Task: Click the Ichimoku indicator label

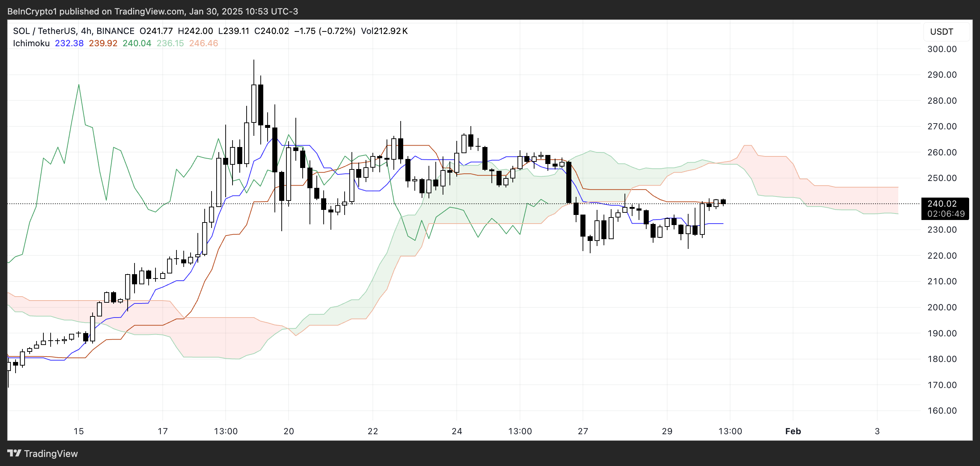Action: [x=31, y=43]
